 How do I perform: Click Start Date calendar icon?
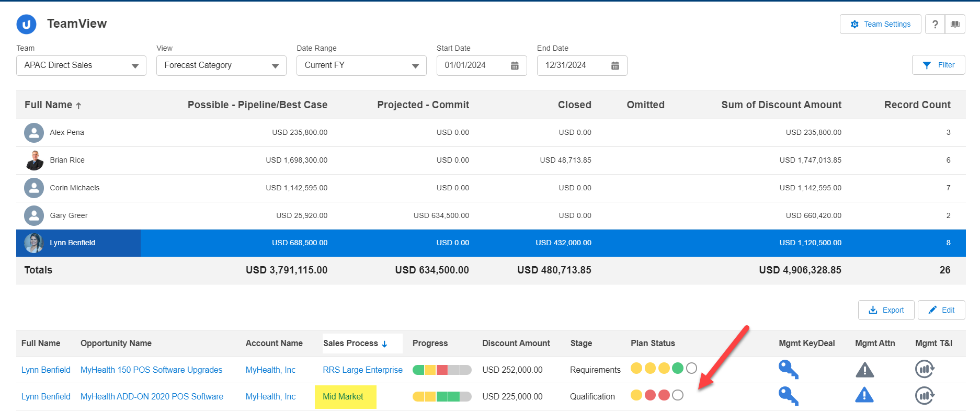click(x=515, y=66)
